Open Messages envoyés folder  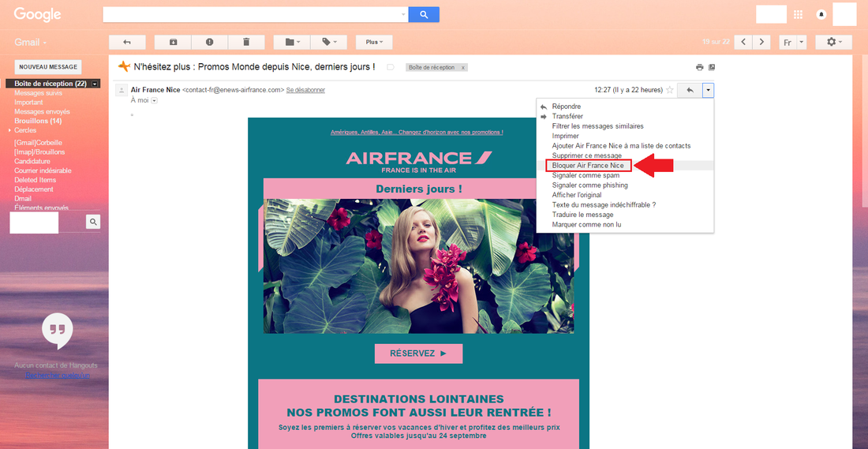(42, 112)
